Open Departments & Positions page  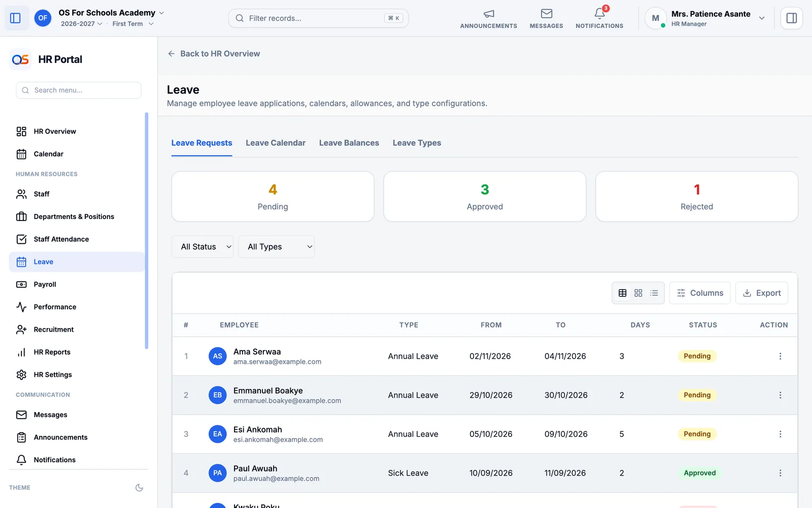(x=77, y=216)
